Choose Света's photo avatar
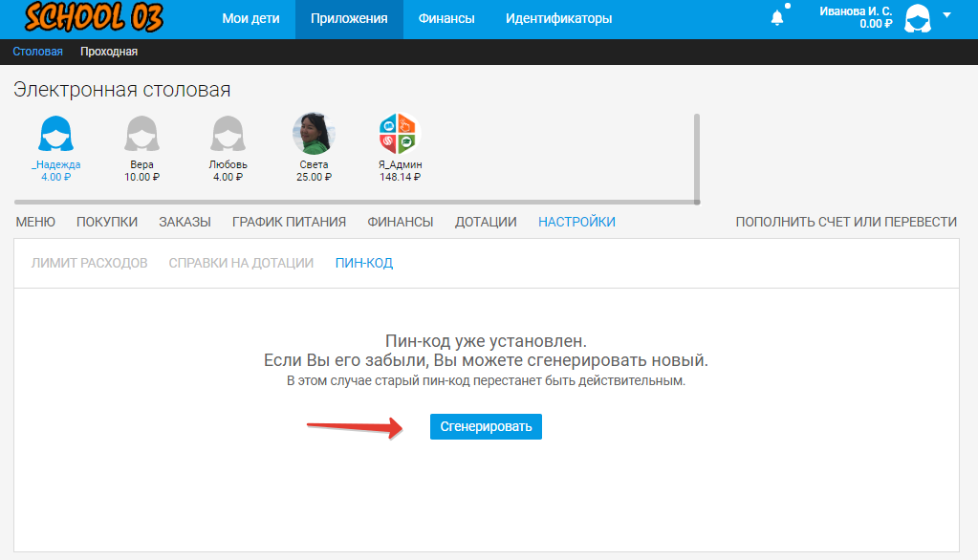 point(313,134)
